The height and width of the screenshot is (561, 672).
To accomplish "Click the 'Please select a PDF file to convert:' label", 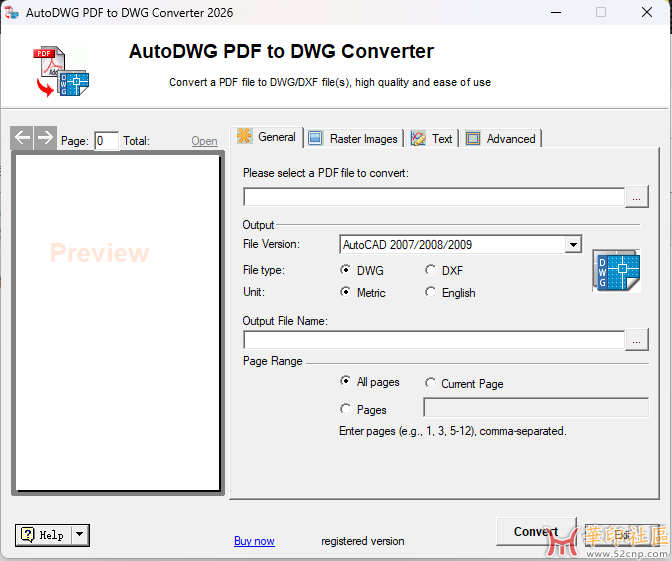I will point(326,173).
